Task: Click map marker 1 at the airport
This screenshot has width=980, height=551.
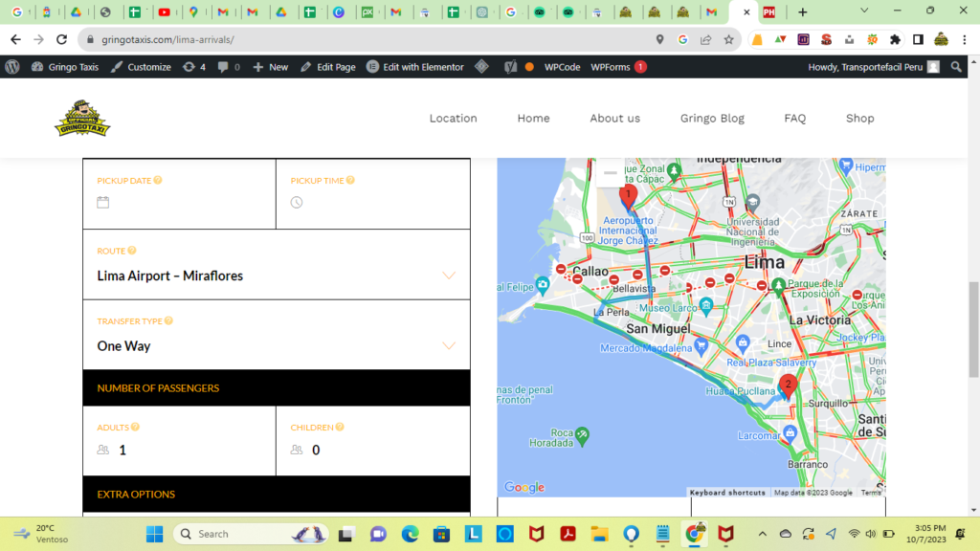Action: [628, 195]
